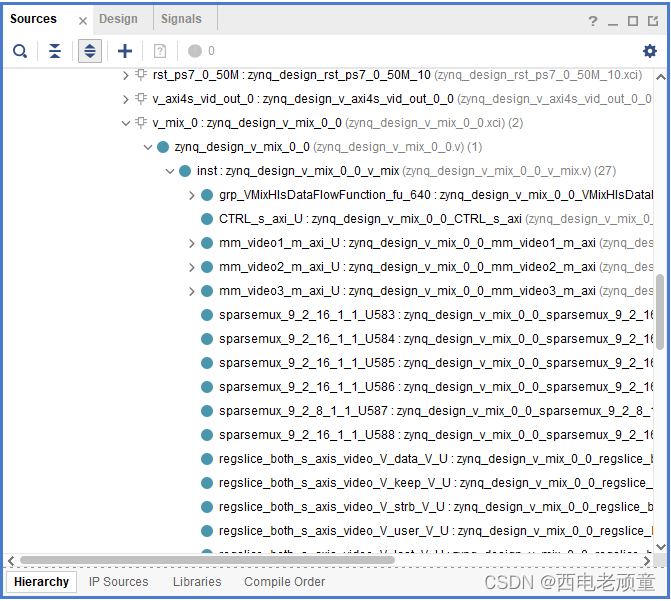The image size is (671, 601).
Task: Click the module dot beside inst
Action: (185, 171)
